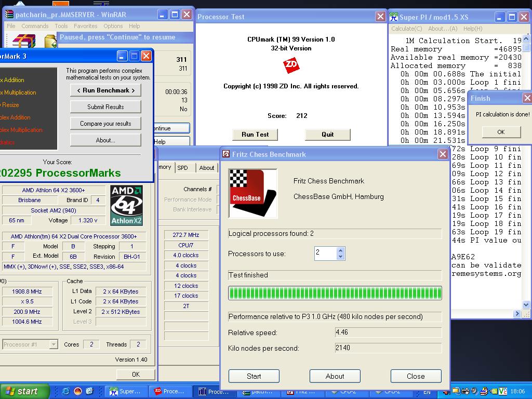Launch Internet Explorer from quick launch
The height and width of the screenshot is (399, 532).
(66, 391)
